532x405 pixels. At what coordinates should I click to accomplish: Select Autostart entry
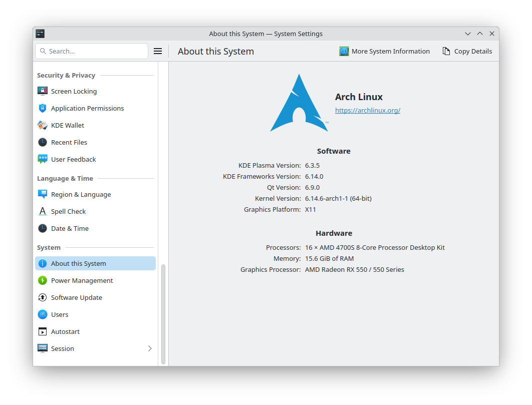pyautogui.click(x=95, y=331)
